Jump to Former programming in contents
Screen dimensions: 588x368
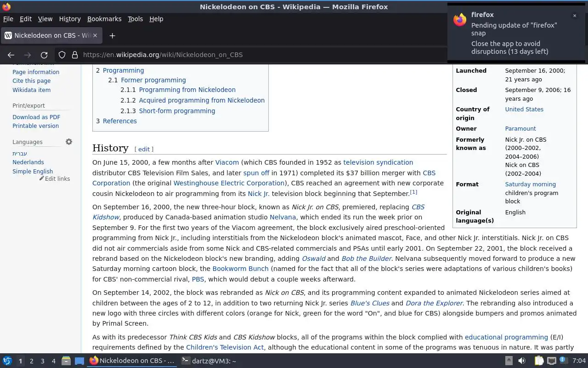click(x=153, y=80)
